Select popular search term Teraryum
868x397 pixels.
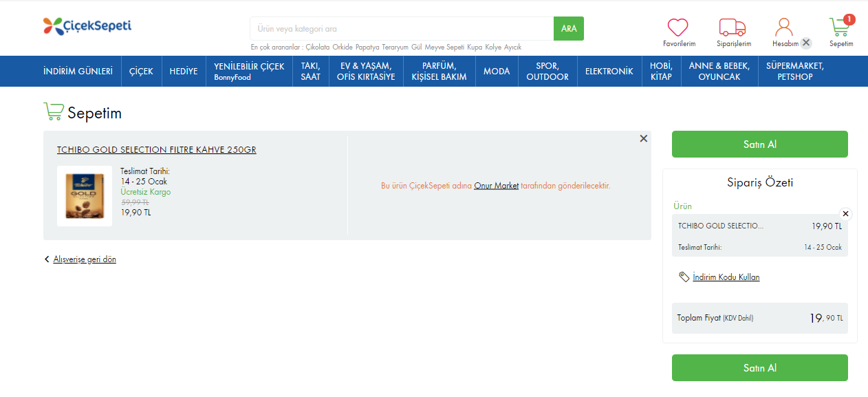395,47
